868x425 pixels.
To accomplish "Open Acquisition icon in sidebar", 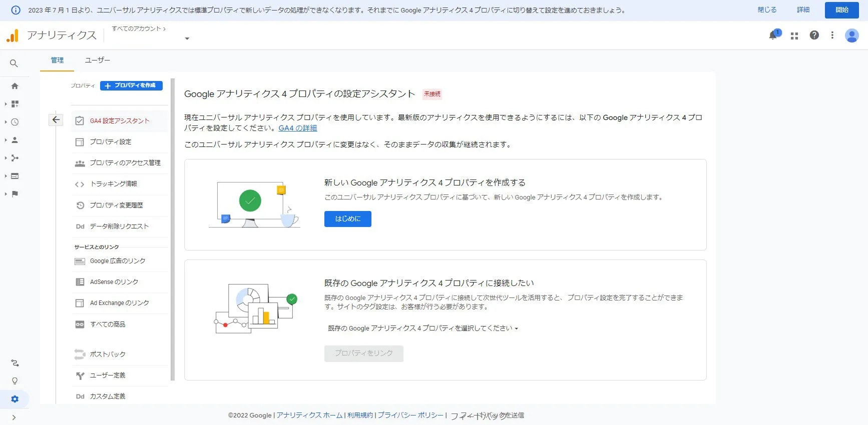I will (15, 158).
